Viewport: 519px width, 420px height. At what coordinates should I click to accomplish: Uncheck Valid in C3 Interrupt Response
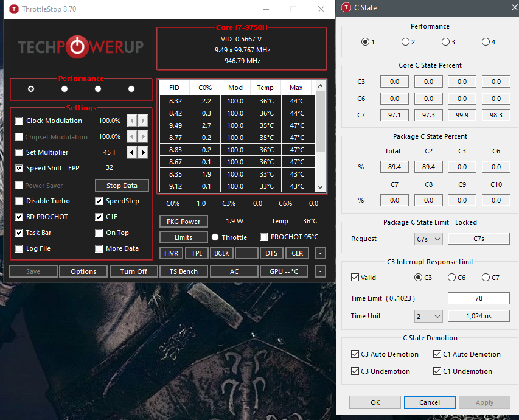(355, 277)
